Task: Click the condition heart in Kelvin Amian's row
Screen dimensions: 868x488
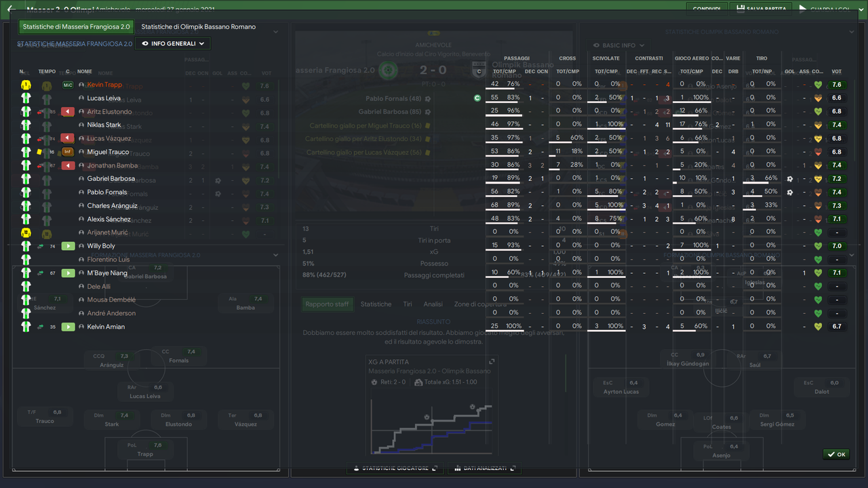Action: [x=818, y=327]
